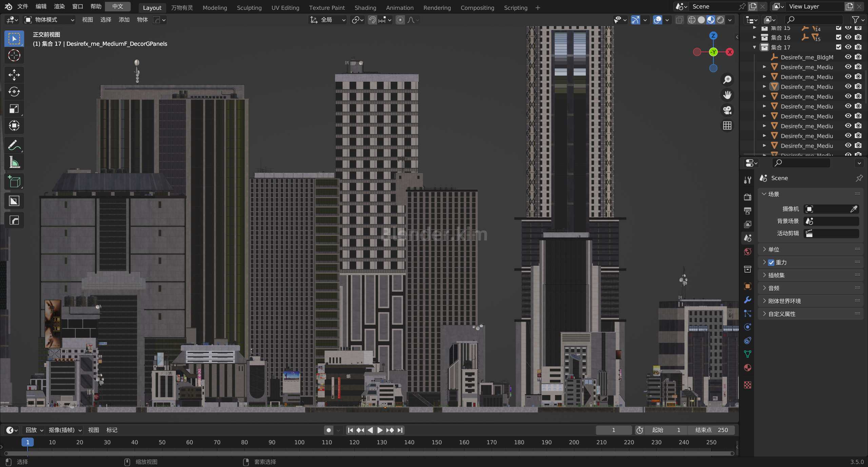This screenshot has height=467, width=868.
Task: Click the zoom magnifier viewport gizmo
Action: pos(727,80)
